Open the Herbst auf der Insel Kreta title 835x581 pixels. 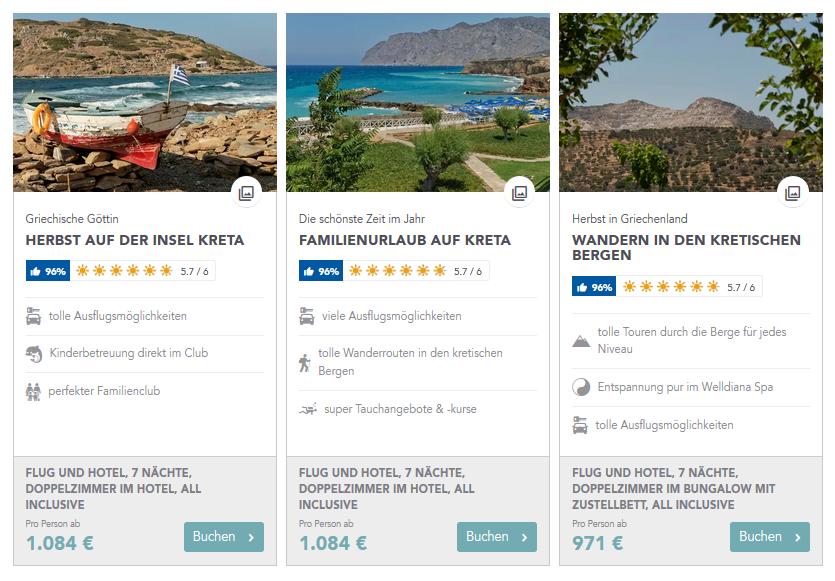point(135,240)
